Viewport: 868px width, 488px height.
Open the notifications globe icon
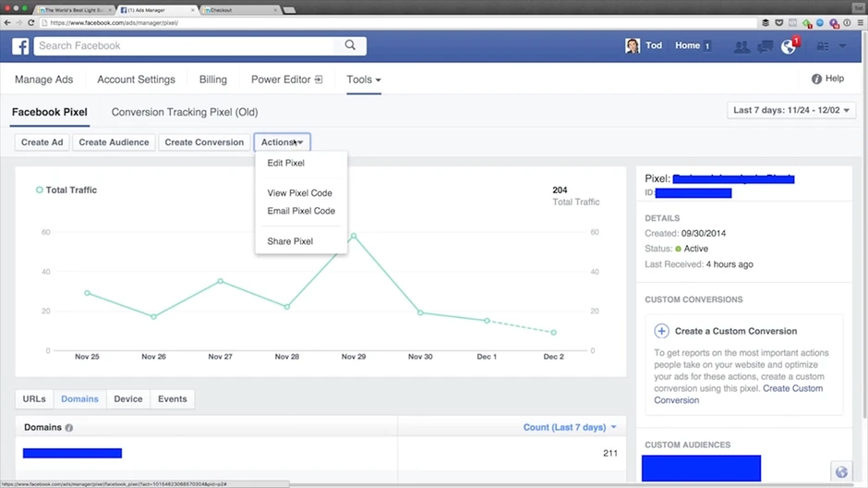click(x=788, y=47)
